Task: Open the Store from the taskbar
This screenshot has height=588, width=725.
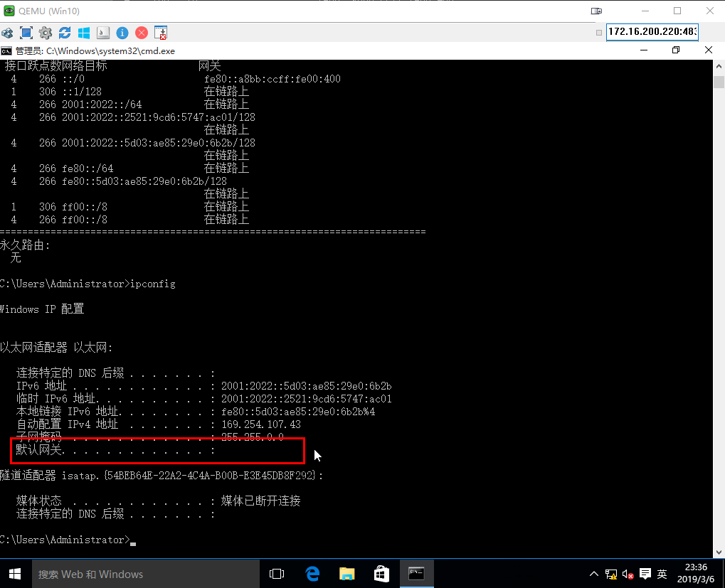Action: [381, 574]
